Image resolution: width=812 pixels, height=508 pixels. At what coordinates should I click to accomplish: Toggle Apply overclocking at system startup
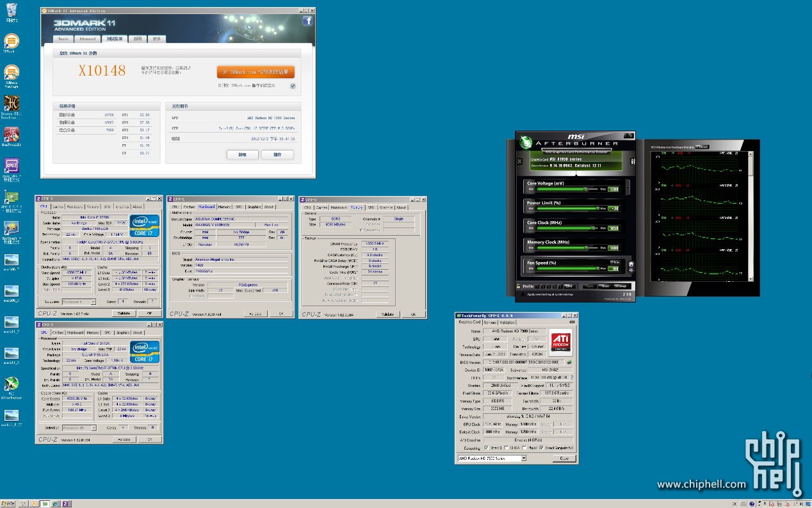tap(523, 295)
